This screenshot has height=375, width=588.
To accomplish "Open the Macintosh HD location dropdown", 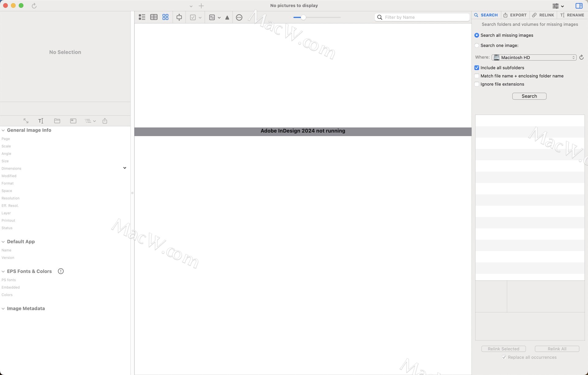I will point(534,57).
